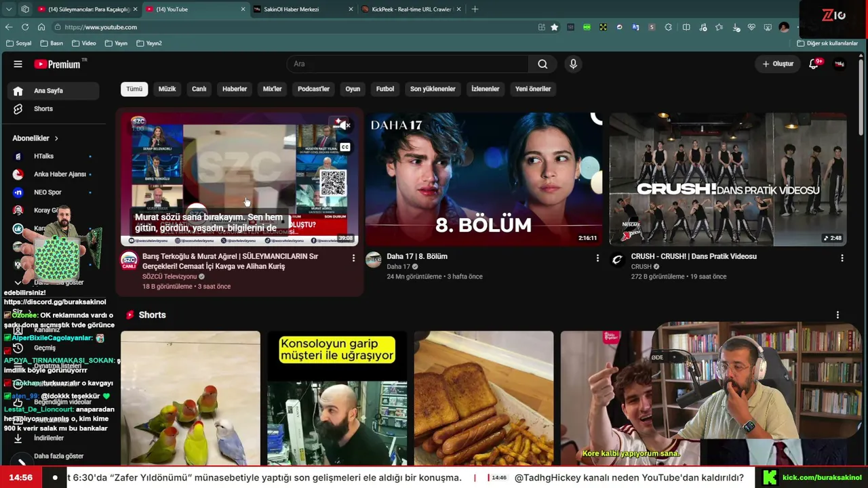
Task: Click the search magnifier button
Action: [542, 64]
